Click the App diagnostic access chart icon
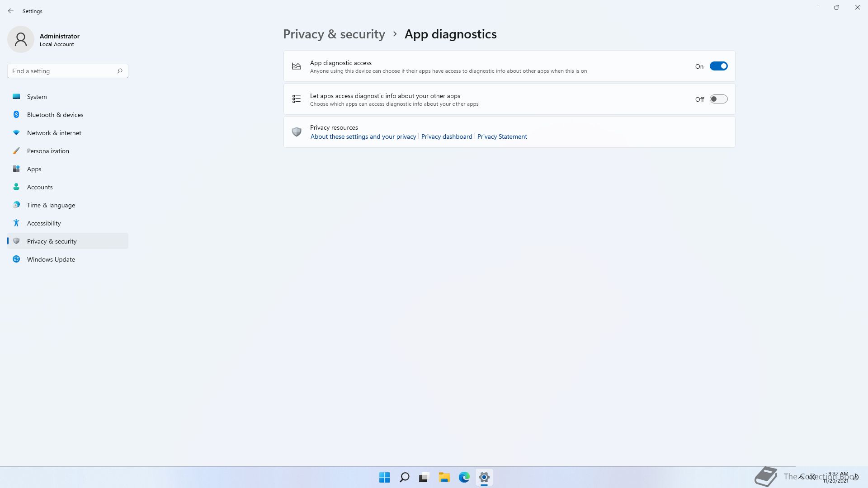This screenshot has width=868, height=488. [296, 66]
